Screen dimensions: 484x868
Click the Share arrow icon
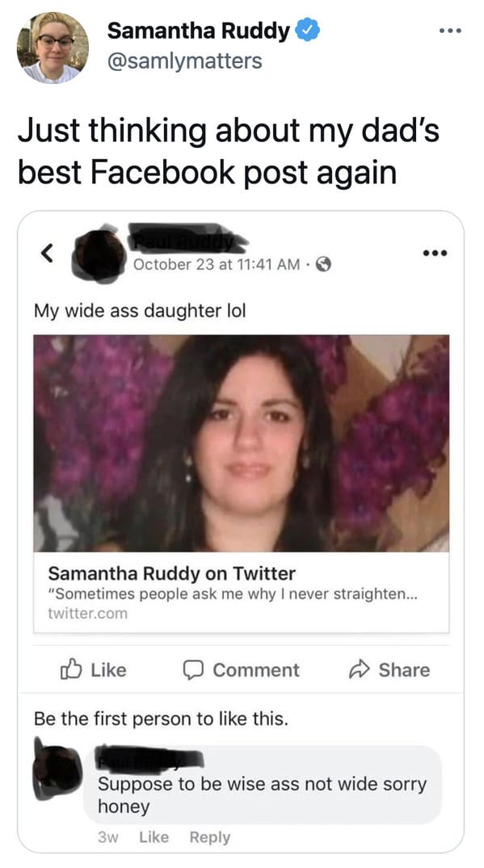click(x=358, y=670)
